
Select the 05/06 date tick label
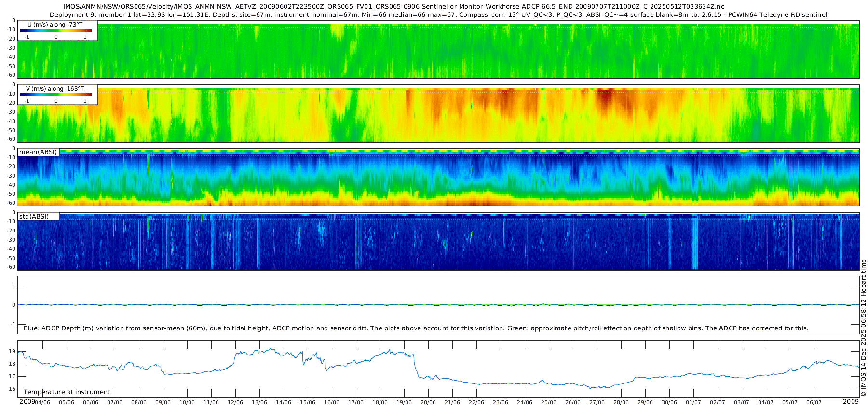point(67,402)
